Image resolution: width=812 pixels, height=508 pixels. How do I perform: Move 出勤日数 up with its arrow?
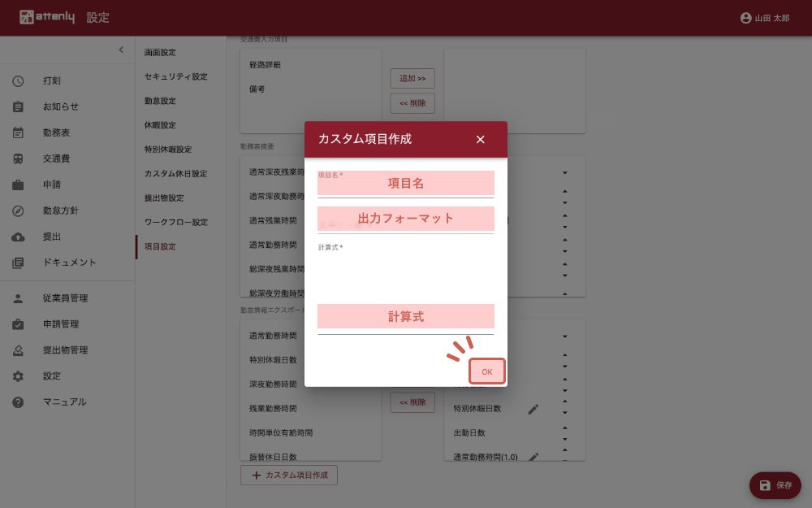[x=564, y=428]
